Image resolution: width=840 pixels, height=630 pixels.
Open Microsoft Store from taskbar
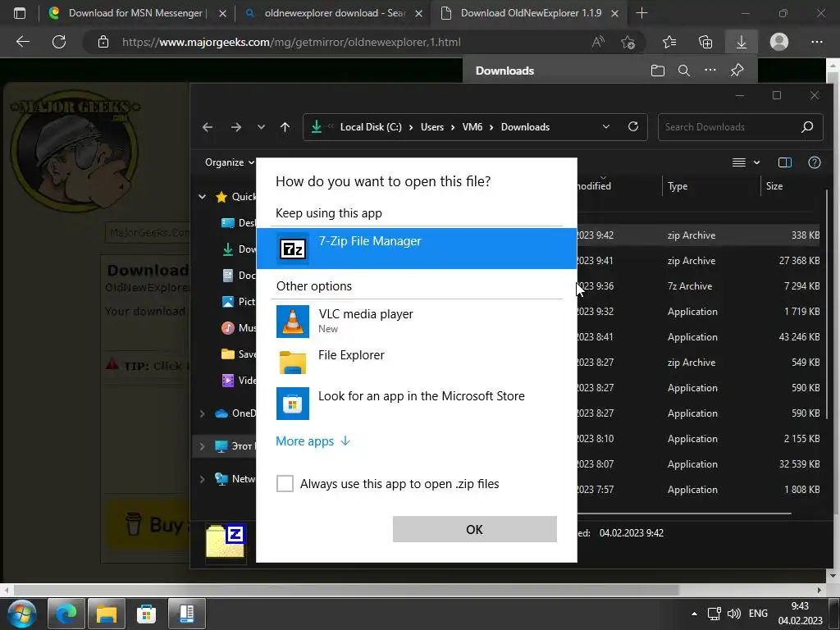tap(146, 614)
